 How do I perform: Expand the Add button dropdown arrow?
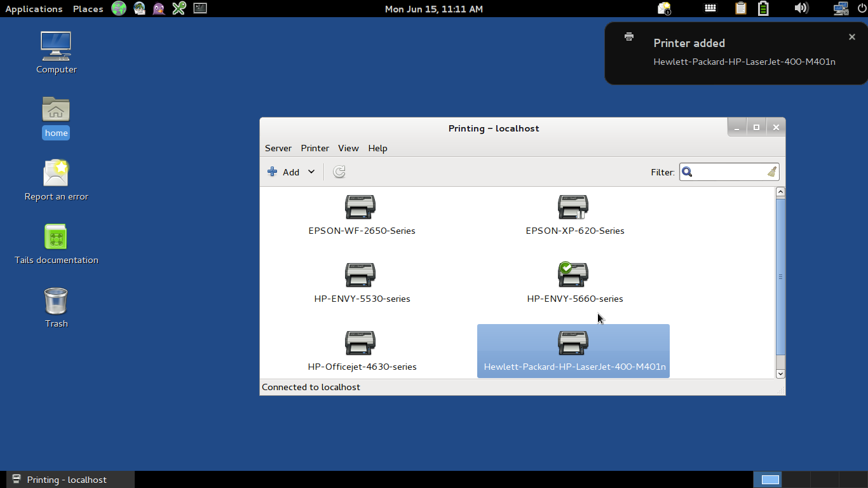[311, 172]
